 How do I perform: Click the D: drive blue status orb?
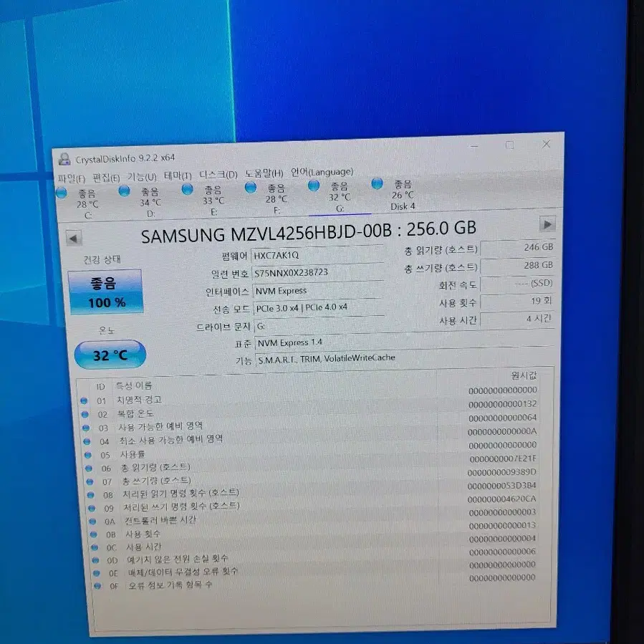click(x=125, y=191)
